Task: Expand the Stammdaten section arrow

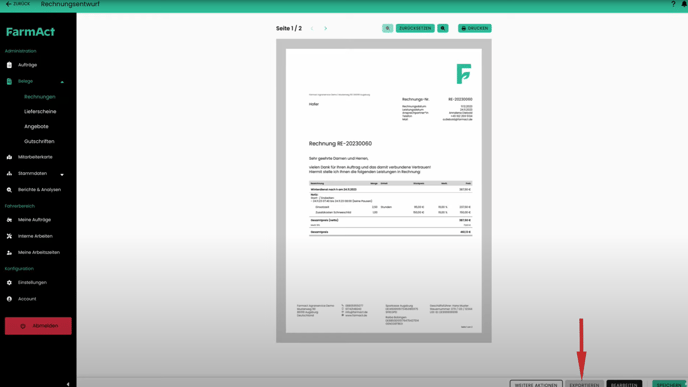Action: coord(62,174)
